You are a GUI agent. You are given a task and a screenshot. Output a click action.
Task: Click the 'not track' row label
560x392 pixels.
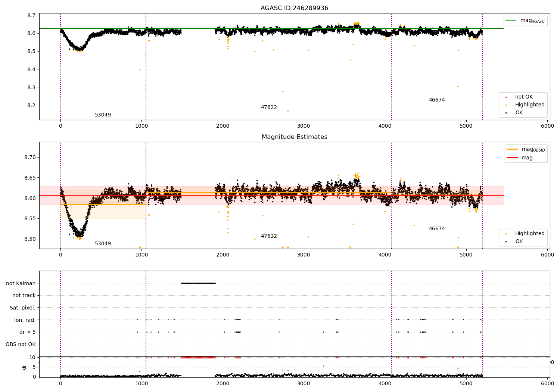(24, 296)
